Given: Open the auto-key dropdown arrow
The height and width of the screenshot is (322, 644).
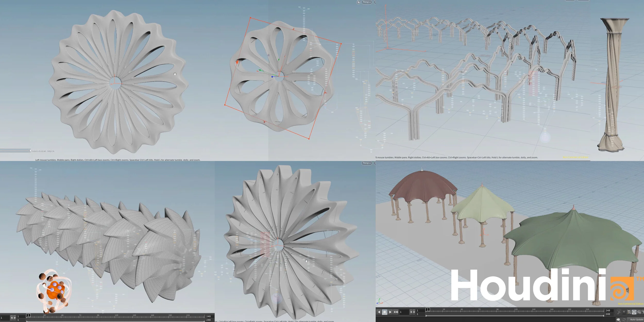Looking at the screenshot, I should 624,312.
